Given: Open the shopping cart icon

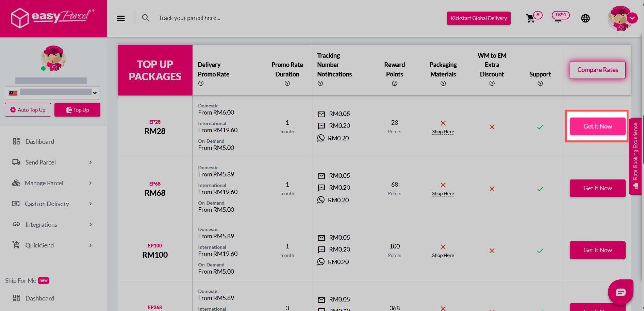Looking at the screenshot, I should pos(530,18).
